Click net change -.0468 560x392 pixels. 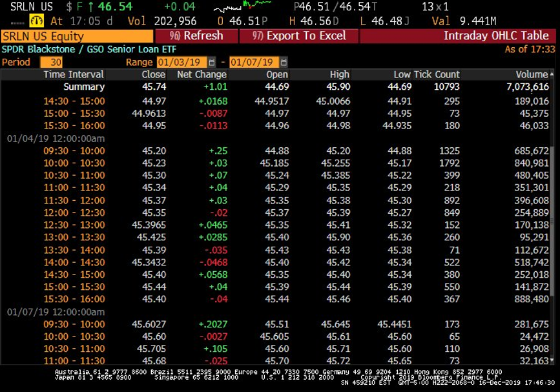pos(213,262)
